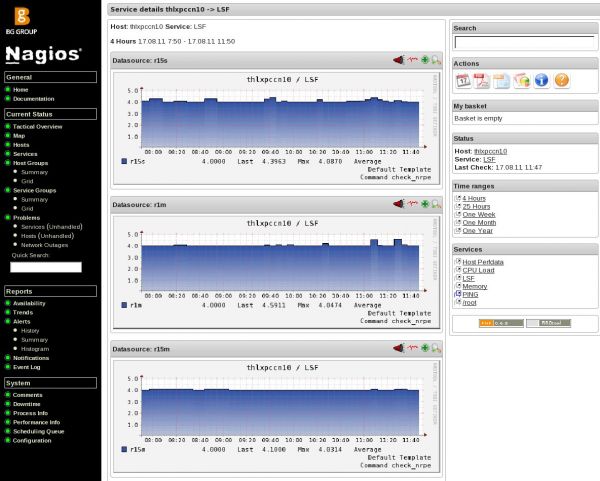Screen dimensions: 600x481
Task: Add r15s graph to basket with green plus
Action: pos(425,61)
